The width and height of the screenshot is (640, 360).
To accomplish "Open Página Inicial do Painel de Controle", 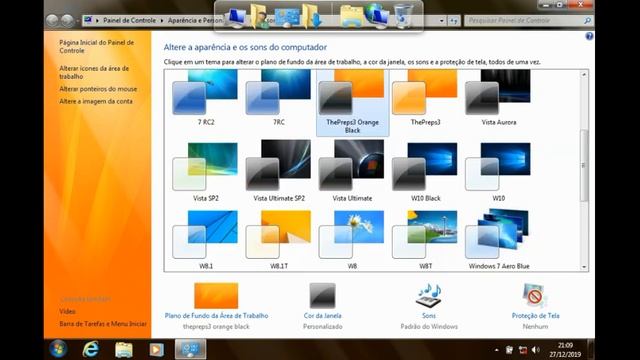I will click(96, 47).
